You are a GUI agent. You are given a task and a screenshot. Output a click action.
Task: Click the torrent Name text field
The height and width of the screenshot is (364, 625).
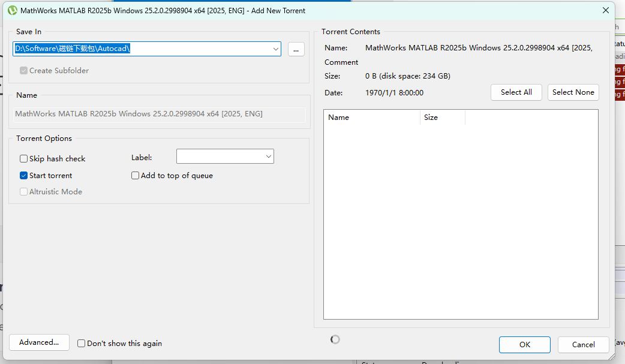tap(159, 114)
